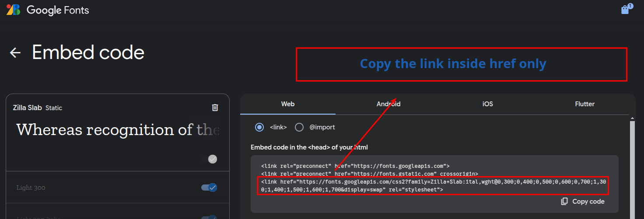Click the Light 300 style label

31,188
